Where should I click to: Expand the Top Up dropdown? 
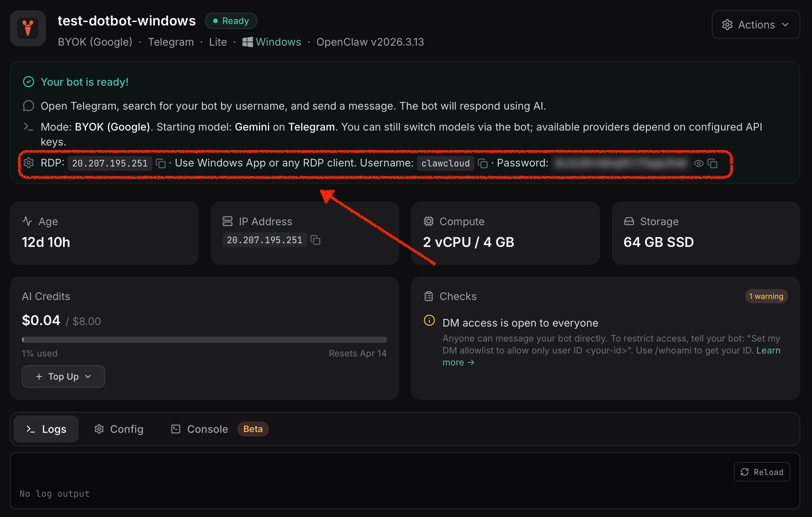[x=63, y=376]
